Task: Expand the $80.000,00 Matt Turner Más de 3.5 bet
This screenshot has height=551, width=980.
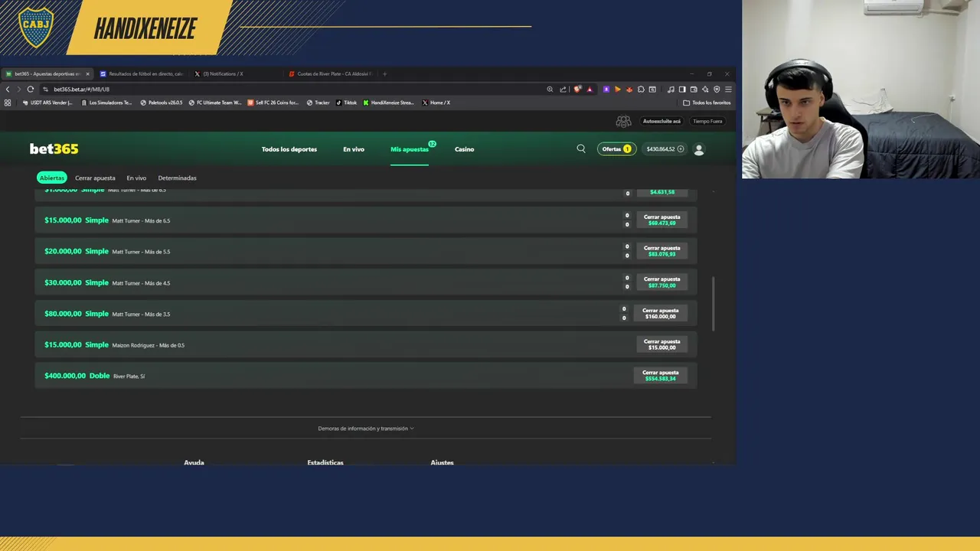Action: pos(366,314)
